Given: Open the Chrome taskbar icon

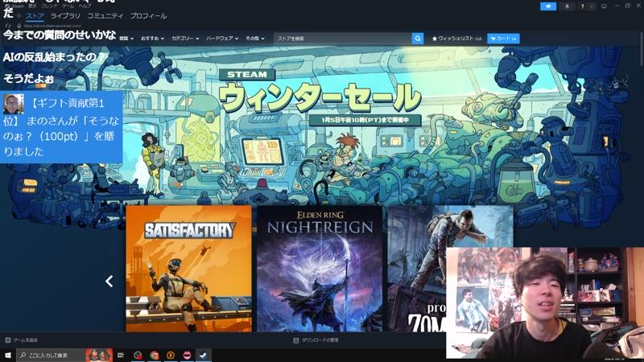Looking at the screenshot, I should pos(155,355).
